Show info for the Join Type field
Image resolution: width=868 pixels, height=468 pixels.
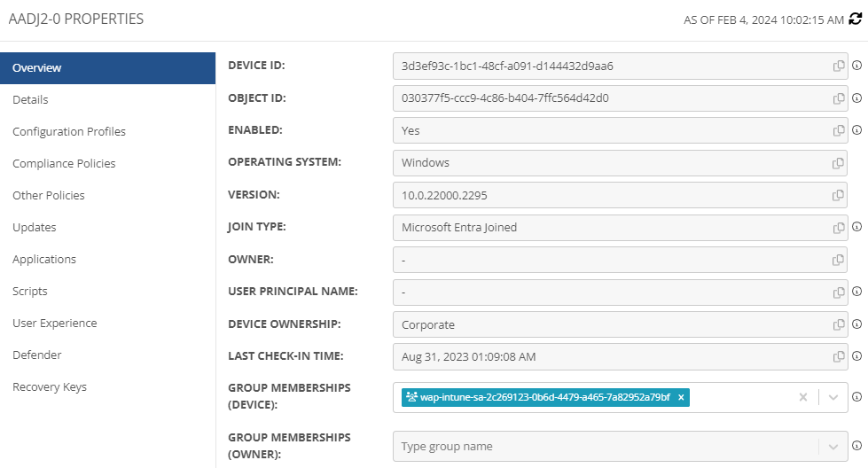[857, 227]
